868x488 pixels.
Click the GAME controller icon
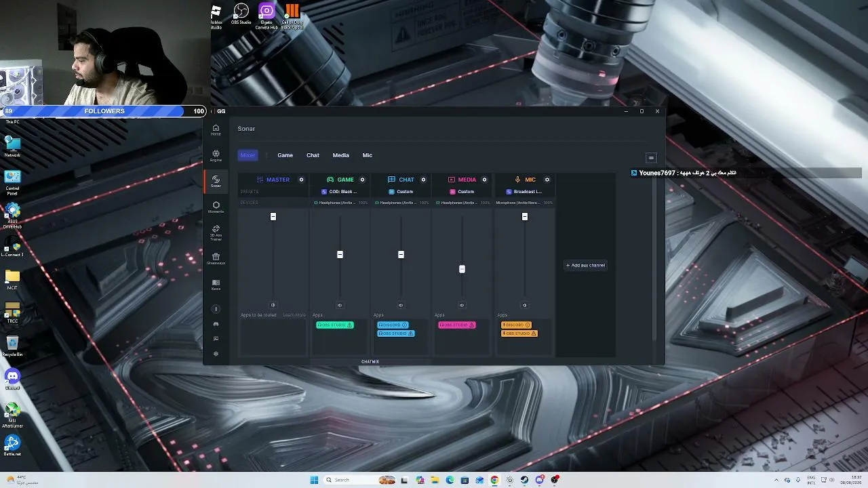[330, 180]
